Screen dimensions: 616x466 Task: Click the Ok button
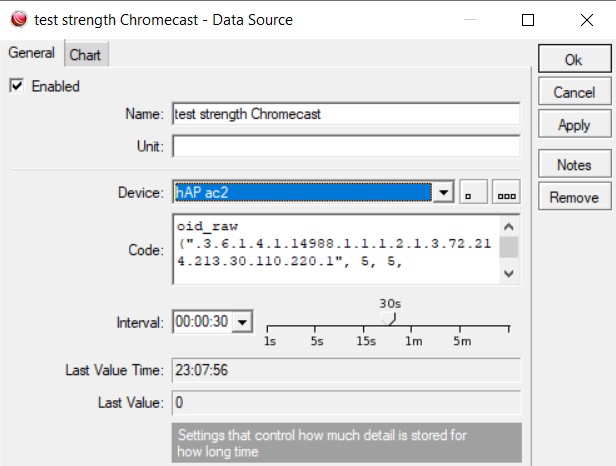click(574, 59)
